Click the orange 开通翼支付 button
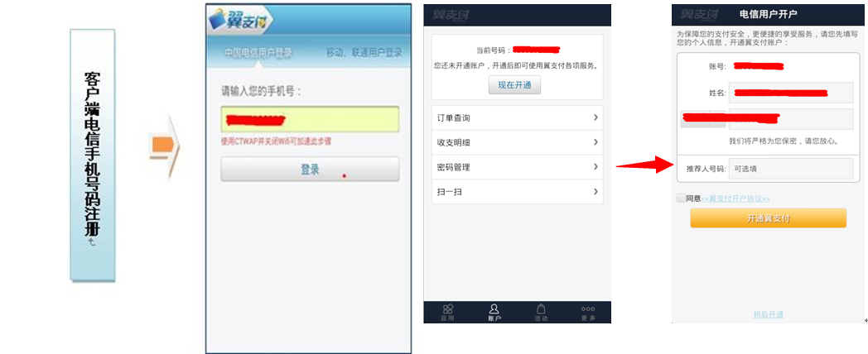 tap(768, 218)
